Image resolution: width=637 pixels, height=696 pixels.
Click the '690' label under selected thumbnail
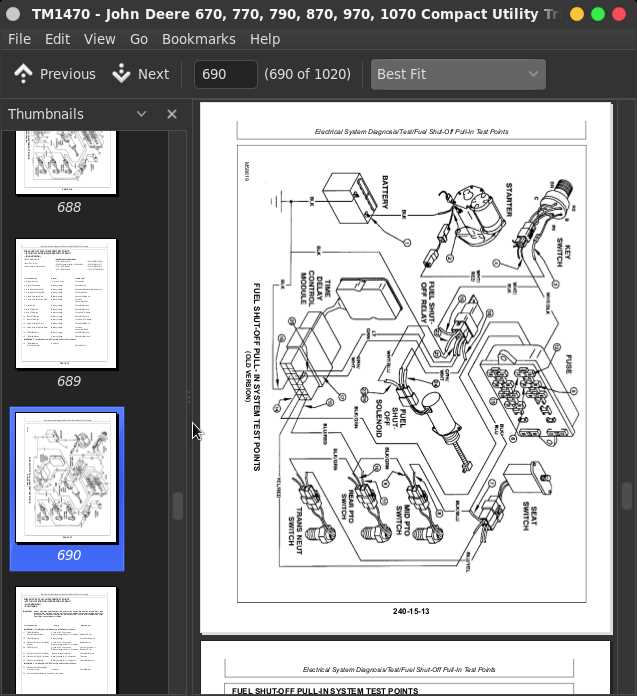[x=69, y=555]
